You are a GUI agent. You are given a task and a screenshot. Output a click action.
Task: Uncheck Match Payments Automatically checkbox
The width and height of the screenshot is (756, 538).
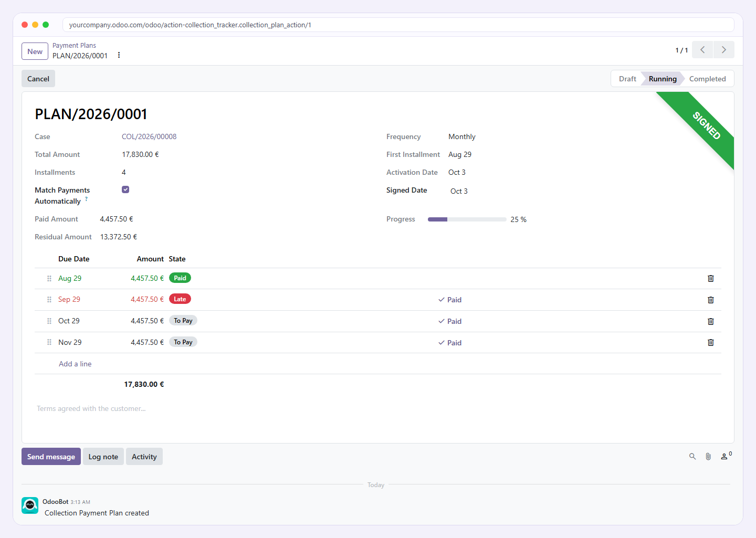tap(125, 189)
